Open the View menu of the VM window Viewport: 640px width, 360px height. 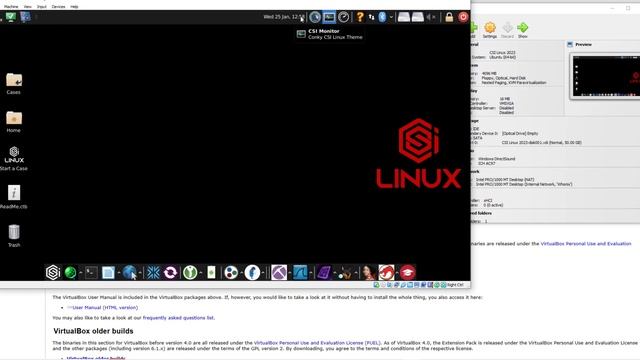point(27,7)
